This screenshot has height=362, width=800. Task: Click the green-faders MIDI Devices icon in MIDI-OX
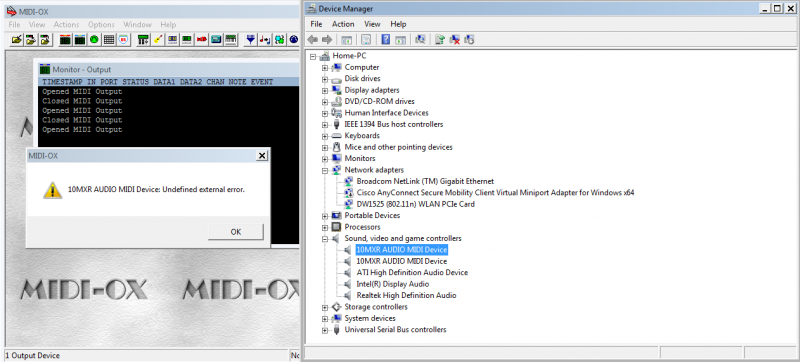coord(143,39)
